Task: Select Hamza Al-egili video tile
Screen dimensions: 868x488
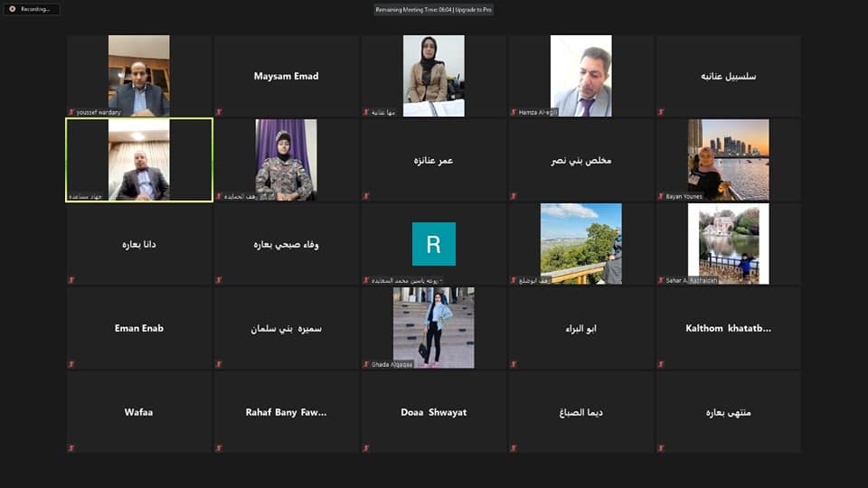Action: tap(580, 76)
